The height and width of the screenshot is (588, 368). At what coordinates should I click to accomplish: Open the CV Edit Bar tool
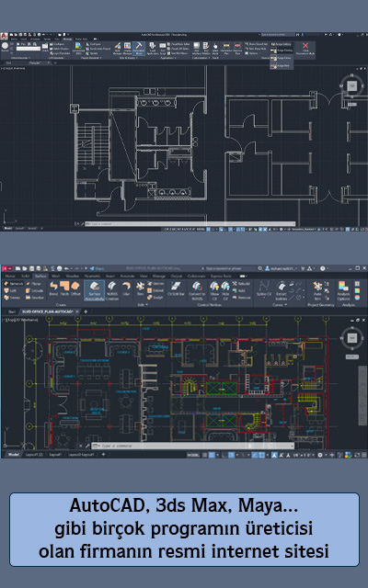176,289
